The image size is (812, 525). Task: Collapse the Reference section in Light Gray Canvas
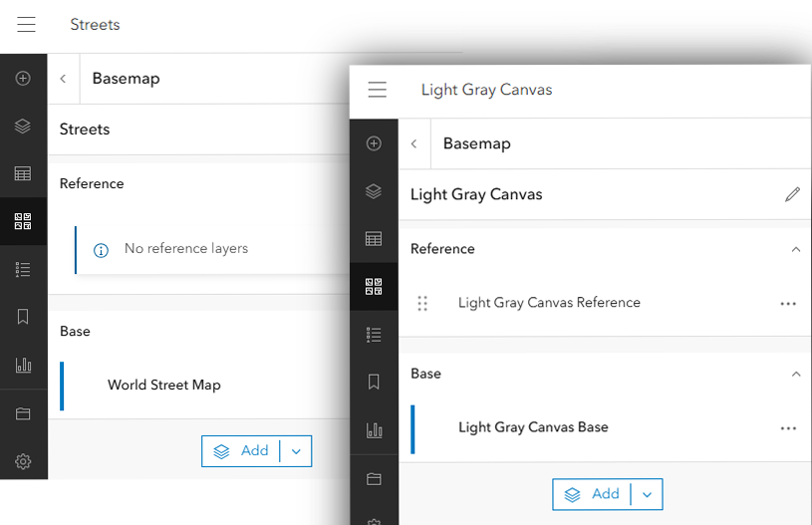795,249
